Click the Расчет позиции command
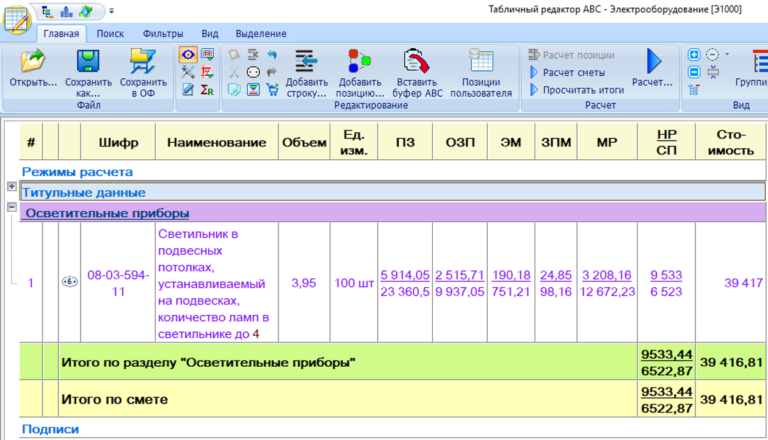 click(x=572, y=55)
